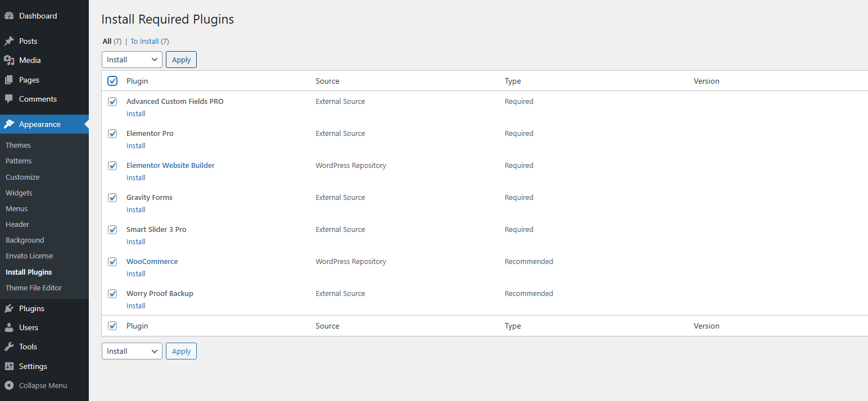The height and width of the screenshot is (401, 868).
Task: Click the Users person icon
Action: tap(9, 327)
